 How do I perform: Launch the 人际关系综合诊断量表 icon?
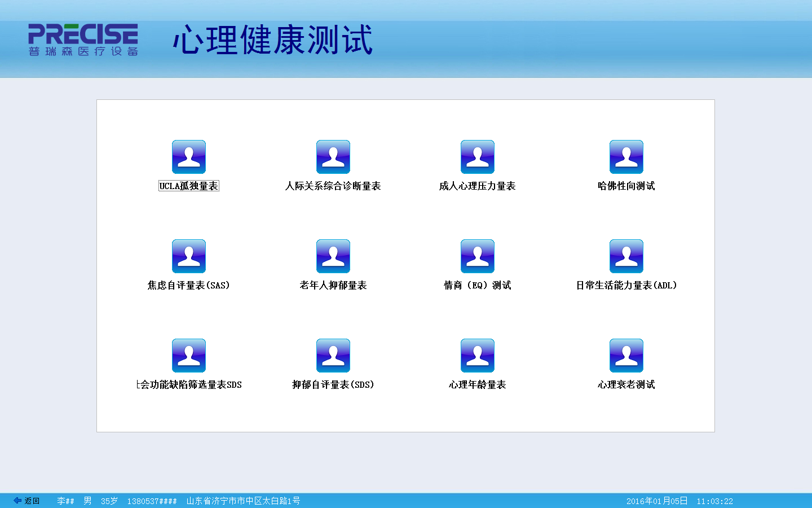point(333,157)
